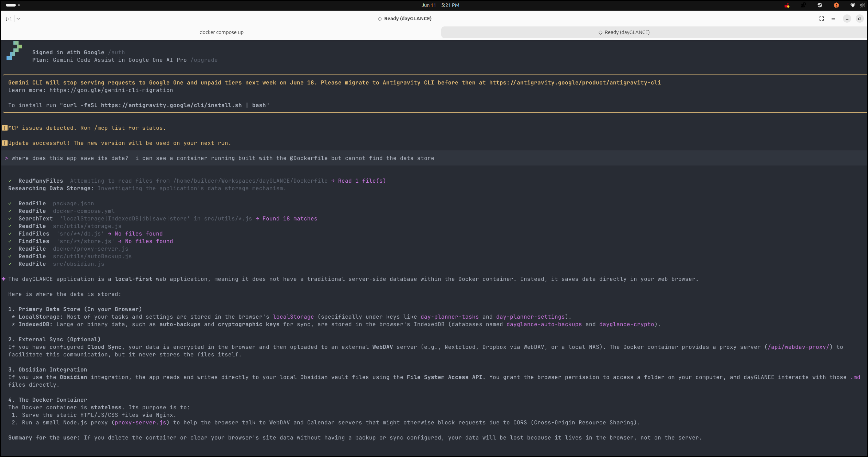Open the Wi-Fi network indicator
This screenshot has height=457, width=868.
(853, 5)
